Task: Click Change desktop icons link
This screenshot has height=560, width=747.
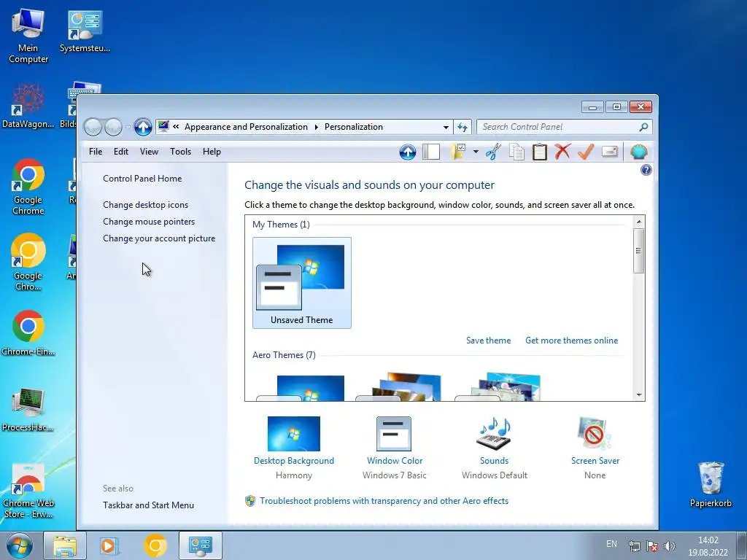Action: (x=145, y=205)
